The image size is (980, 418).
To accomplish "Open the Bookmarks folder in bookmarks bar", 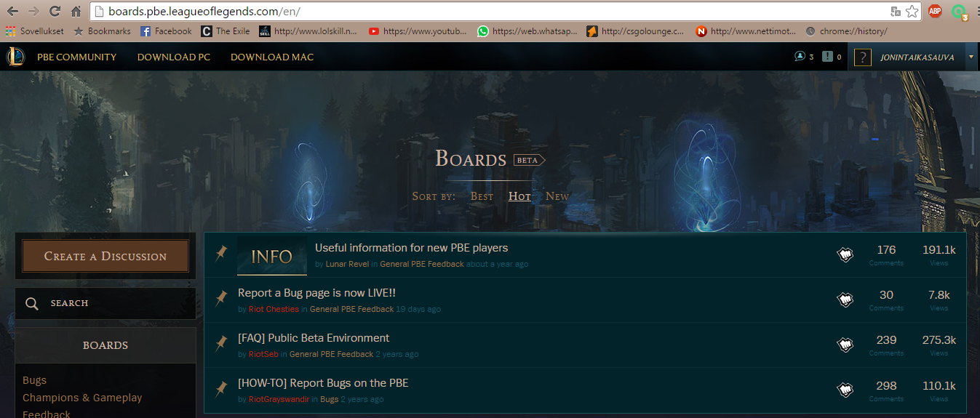I will (102, 31).
